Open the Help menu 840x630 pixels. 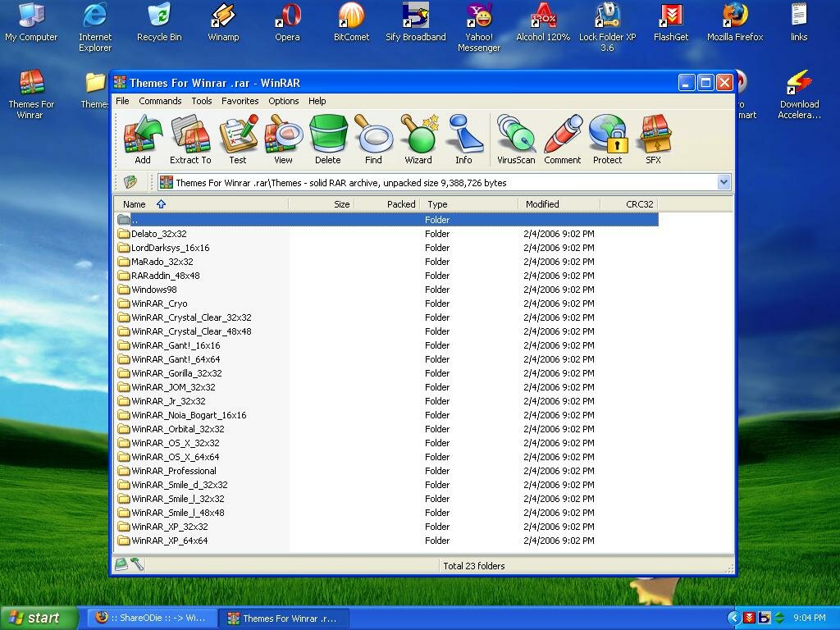(317, 101)
